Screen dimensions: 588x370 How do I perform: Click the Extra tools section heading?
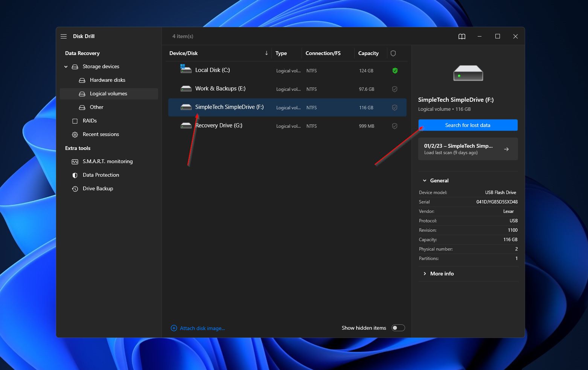[x=78, y=148]
